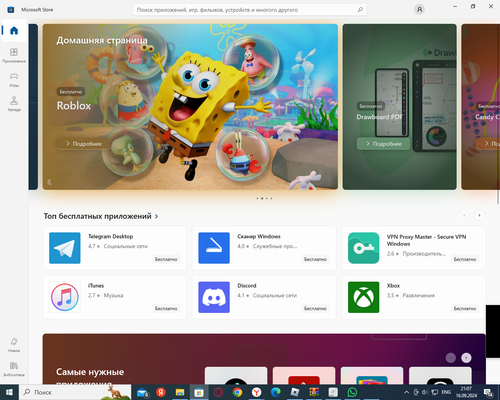Click Подробнее button on Drawboard PDF banner

point(383,144)
